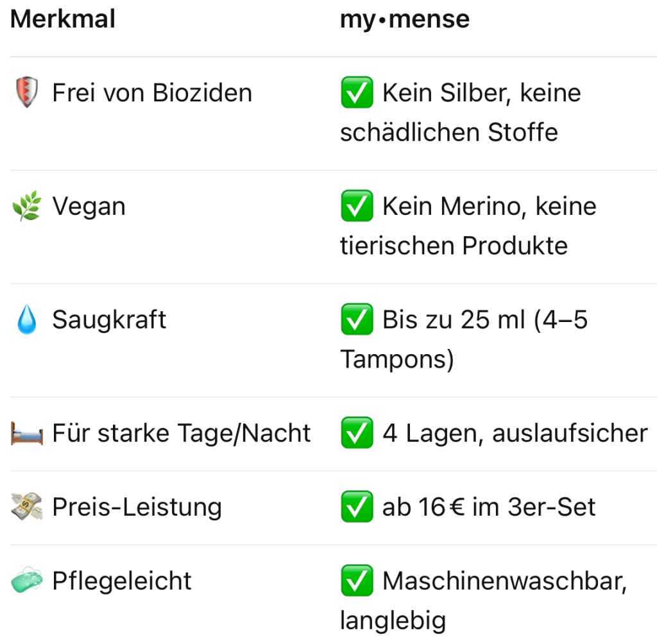Click the Saugkraft feature label
This screenshot has width=657, height=644.
(109, 320)
